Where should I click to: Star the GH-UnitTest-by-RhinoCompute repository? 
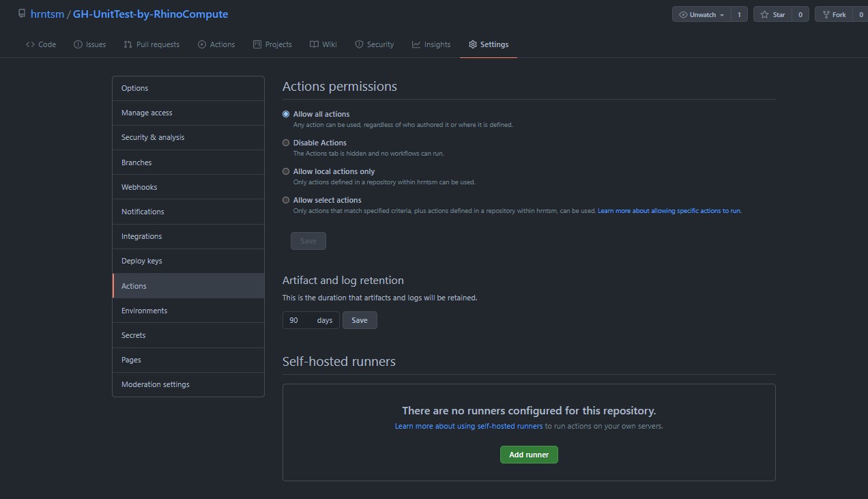(772, 14)
